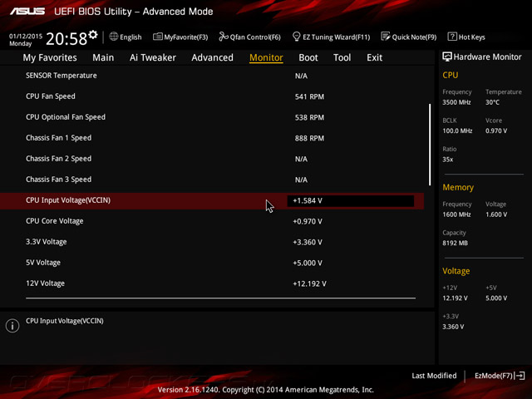Click the Hardware Monitor Voltage heading
This screenshot has width=532, height=399.
tap(456, 271)
